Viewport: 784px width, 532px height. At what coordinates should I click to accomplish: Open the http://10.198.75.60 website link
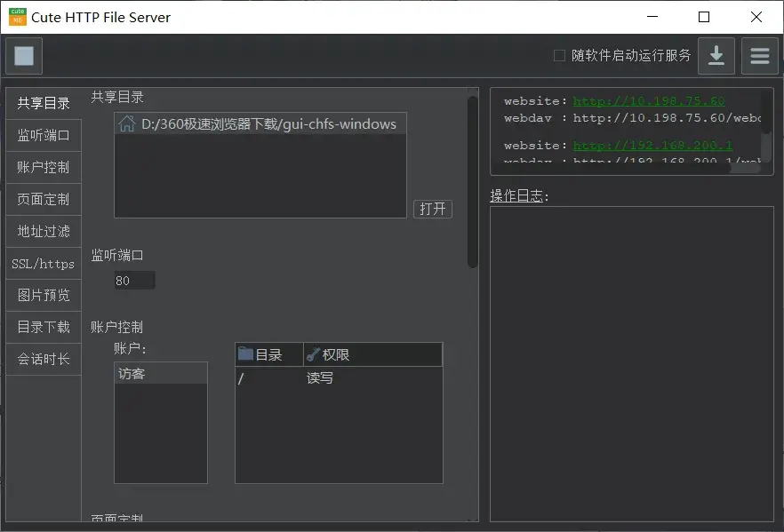pyautogui.click(x=649, y=101)
